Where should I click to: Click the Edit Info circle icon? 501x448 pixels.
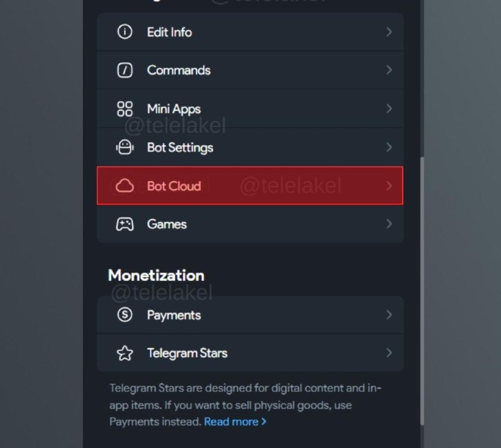[x=125, y=32]
